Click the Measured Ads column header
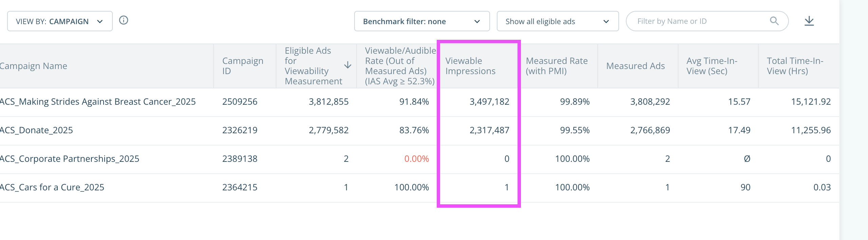The image size is (868, 240). point(635,66)
